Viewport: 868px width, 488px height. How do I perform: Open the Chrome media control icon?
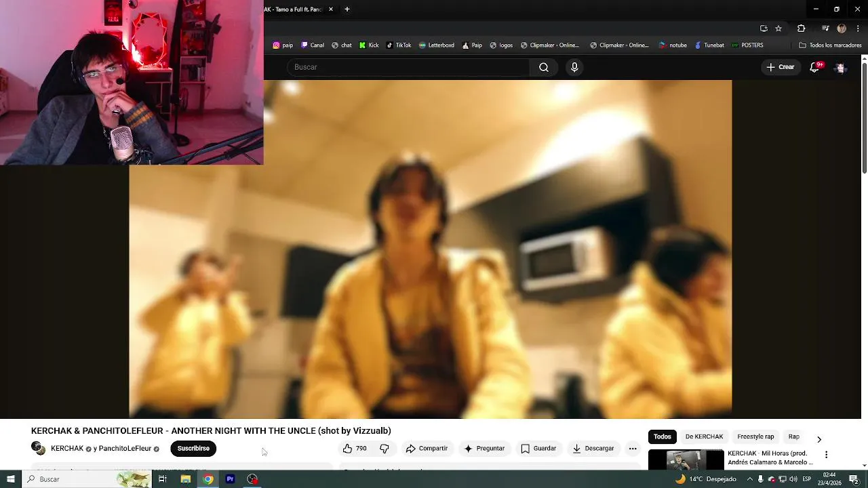click(x=825, y=28)
